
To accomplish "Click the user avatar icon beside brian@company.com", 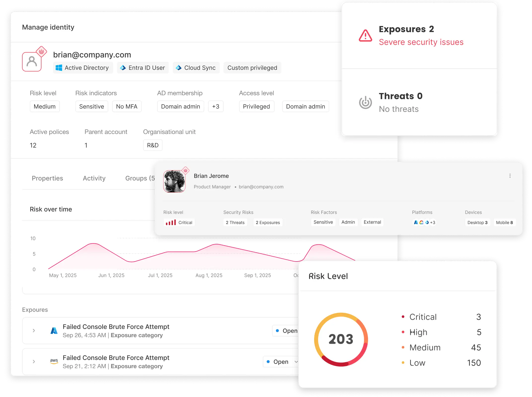I will click(32, 61).
